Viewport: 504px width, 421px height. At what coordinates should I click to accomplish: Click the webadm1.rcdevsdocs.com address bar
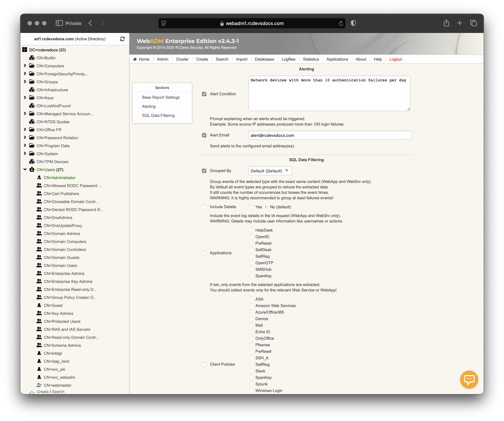point(252,23)
